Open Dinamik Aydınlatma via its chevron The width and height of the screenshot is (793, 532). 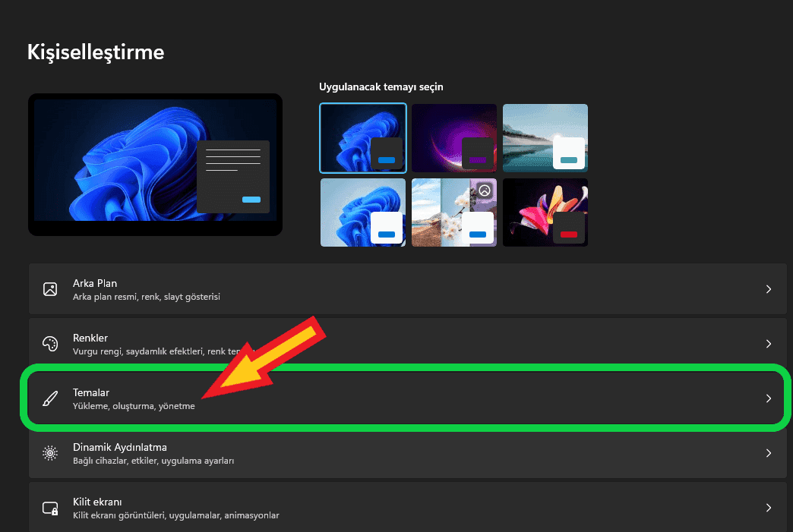(x=768, y=453)
